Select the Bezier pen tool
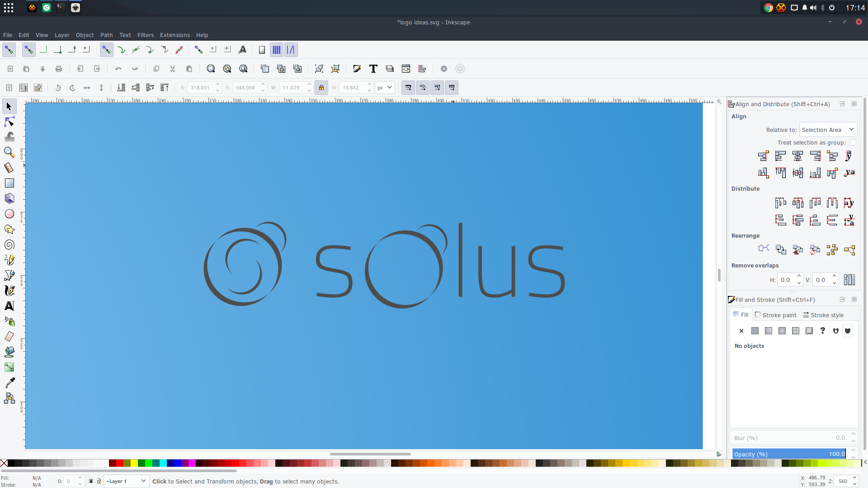868x488 pixels. pyautogui.click(x=9, y=275)
